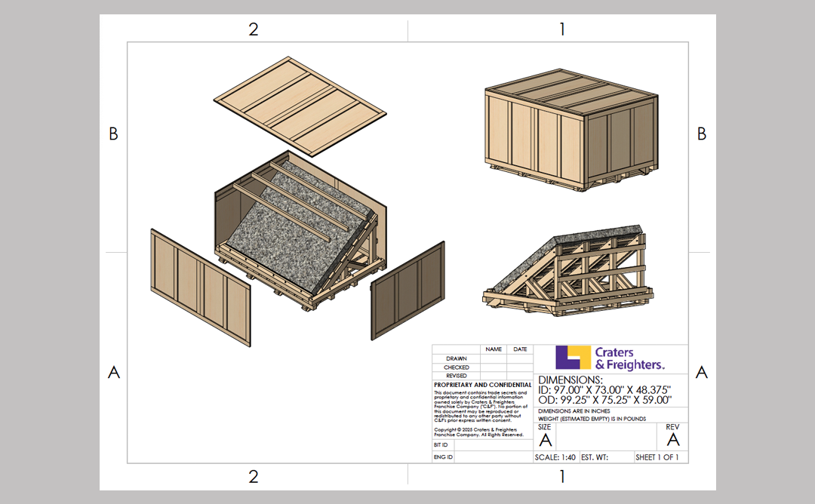Click zone label B on the left border

click(114, 134)
